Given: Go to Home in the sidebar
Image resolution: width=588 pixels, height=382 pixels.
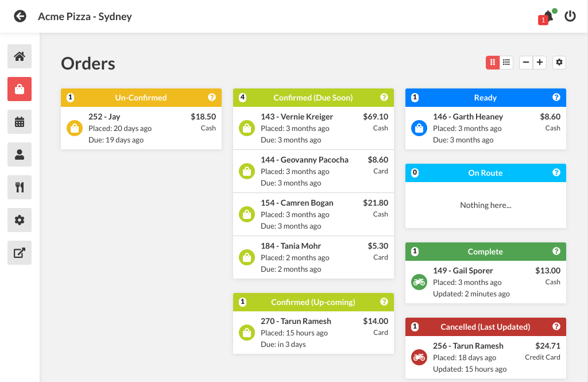Looking at the screenshot, I should (20, 56).
